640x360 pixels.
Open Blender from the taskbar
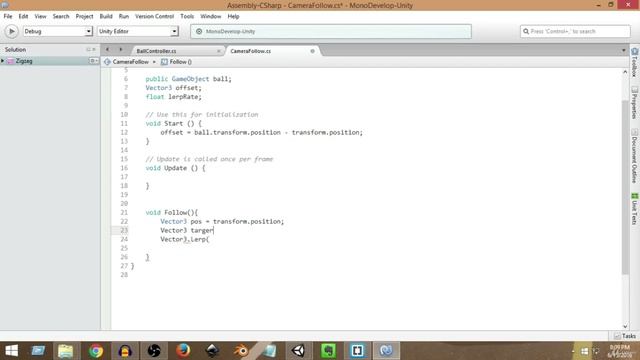tap(241, 351)
